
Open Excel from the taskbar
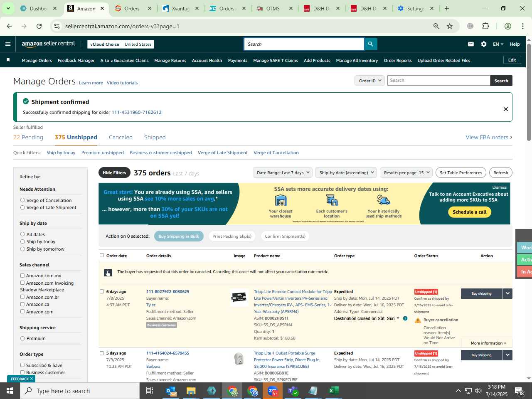point(334,391)
